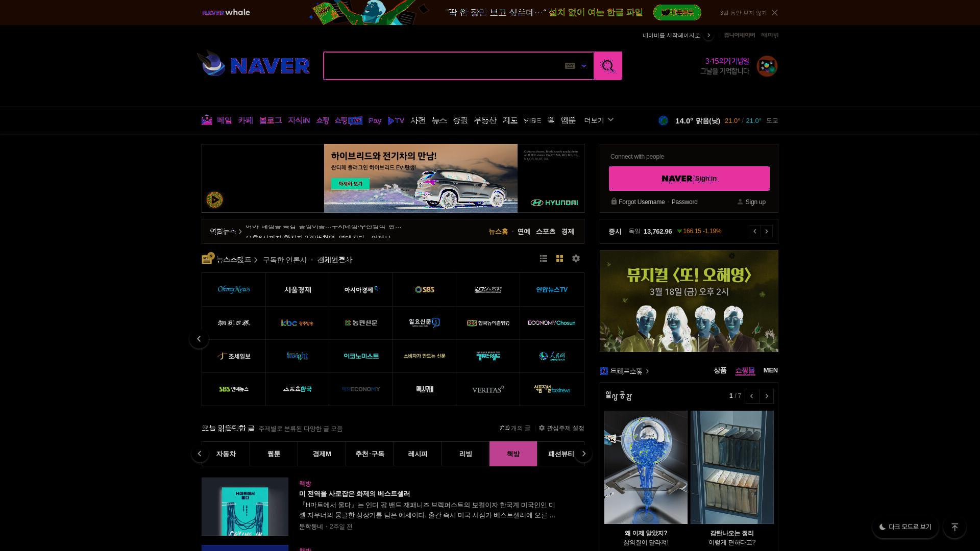Select '3일 동안 보지 않기' option
Viewport: 980px width, 551px height.
[x=743, y=13]
